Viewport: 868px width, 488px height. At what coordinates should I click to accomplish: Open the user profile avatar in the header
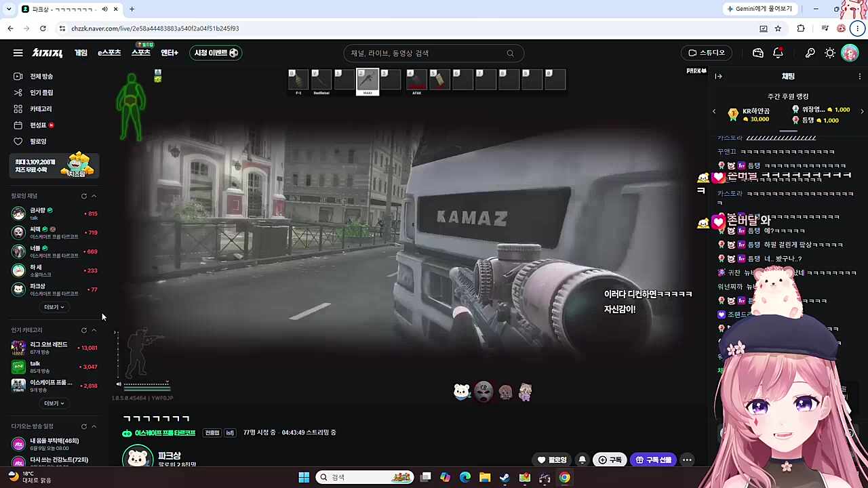tap(850, 53)
